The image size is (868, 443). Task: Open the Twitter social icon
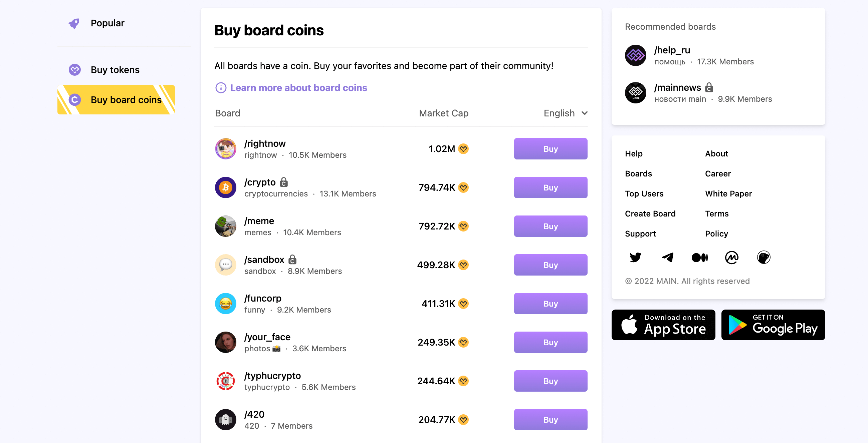(635, 258)
